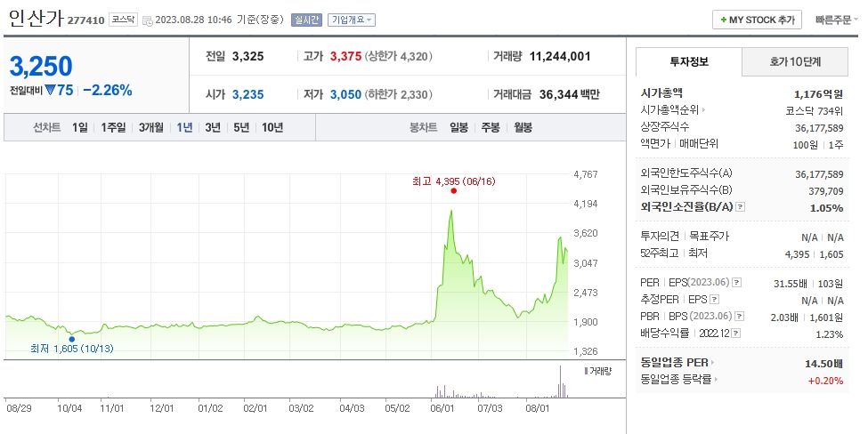Click the 상장주식수 value 36,177,589
The image size is (868, 434).
point(819,128)
